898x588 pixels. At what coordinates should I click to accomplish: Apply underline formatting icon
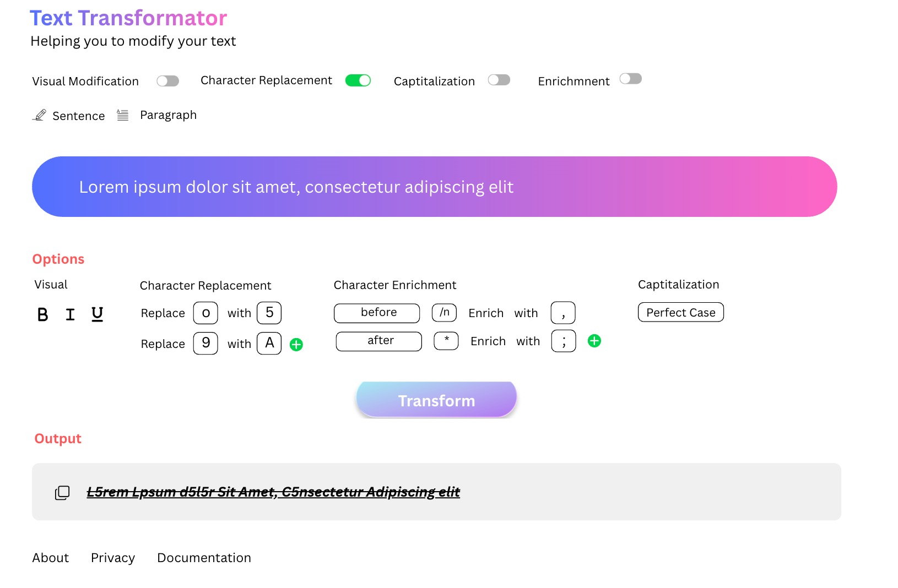point(97,314)
